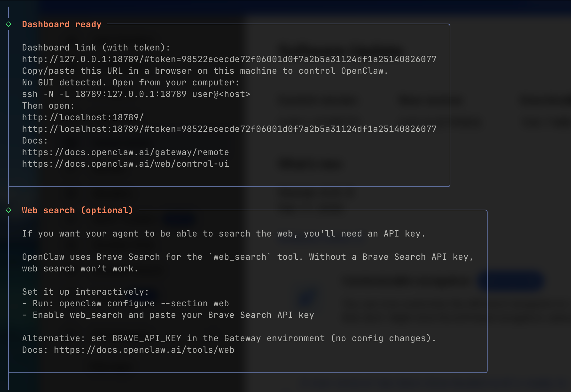
Task: Open the 127.0.0.1 dashboard token URL
Action: coord(229,59)
